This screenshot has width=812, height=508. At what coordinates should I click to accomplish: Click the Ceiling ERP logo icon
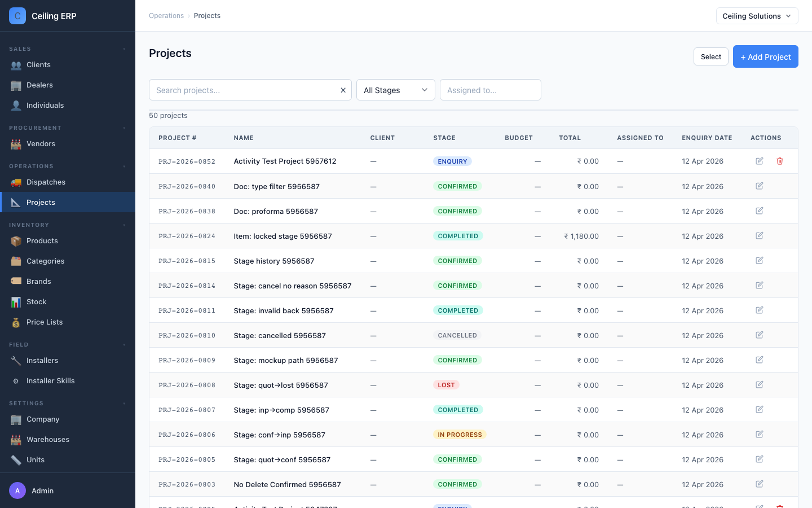(x=17, y=16)
